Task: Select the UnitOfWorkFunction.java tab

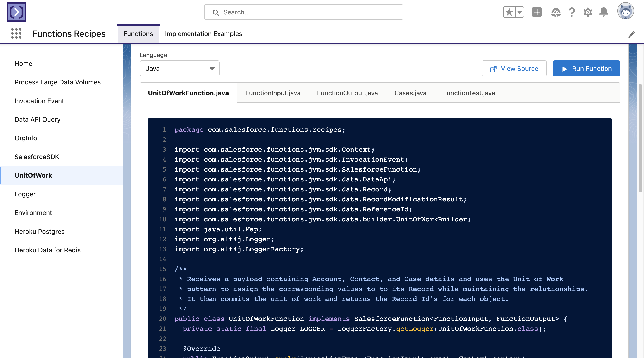Action: pos(188,93)
